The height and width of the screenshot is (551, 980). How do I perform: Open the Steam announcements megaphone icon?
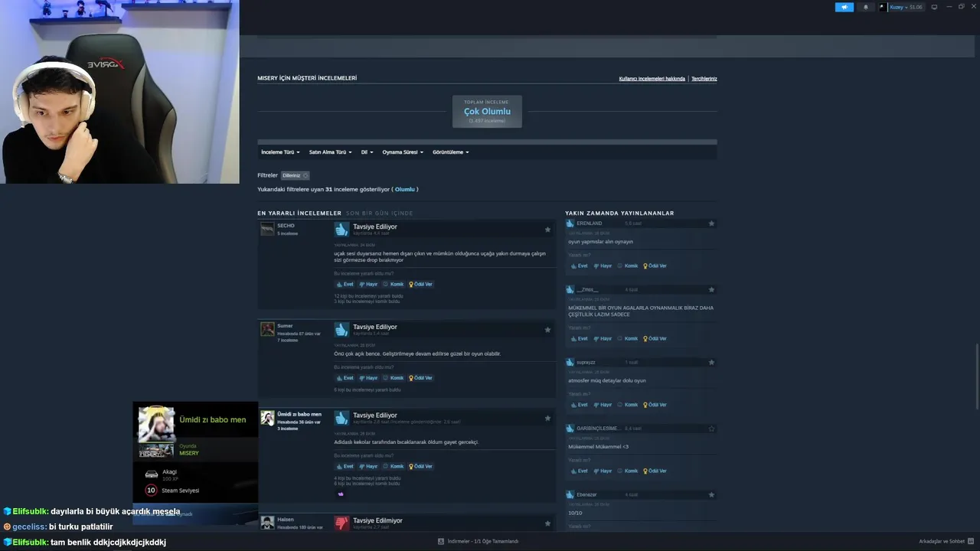844,7
